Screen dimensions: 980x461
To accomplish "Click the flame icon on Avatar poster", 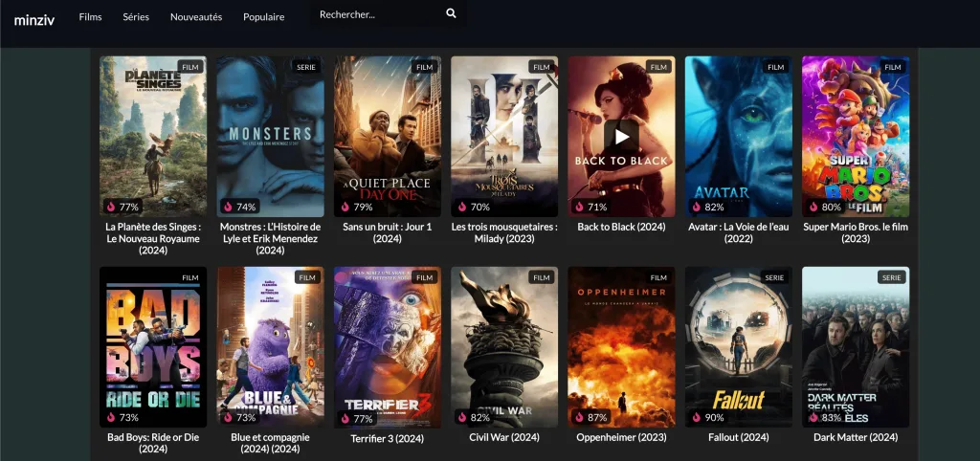I will point(697,207).
